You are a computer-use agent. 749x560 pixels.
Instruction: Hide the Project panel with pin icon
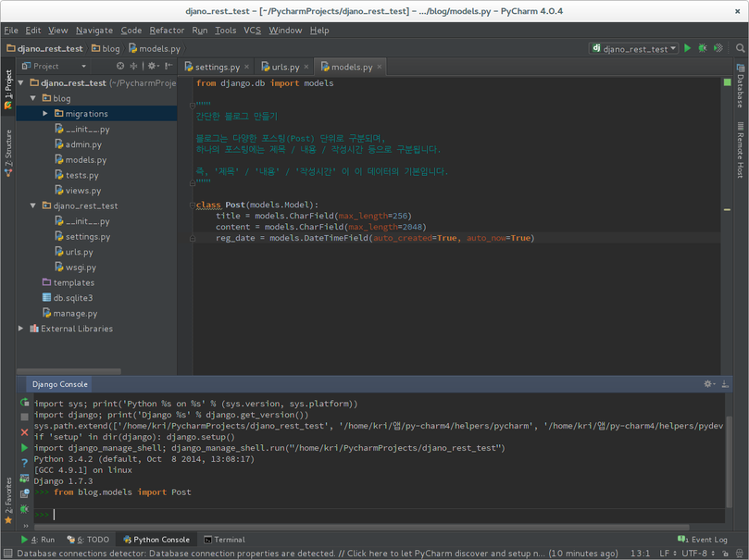point(169,66)
